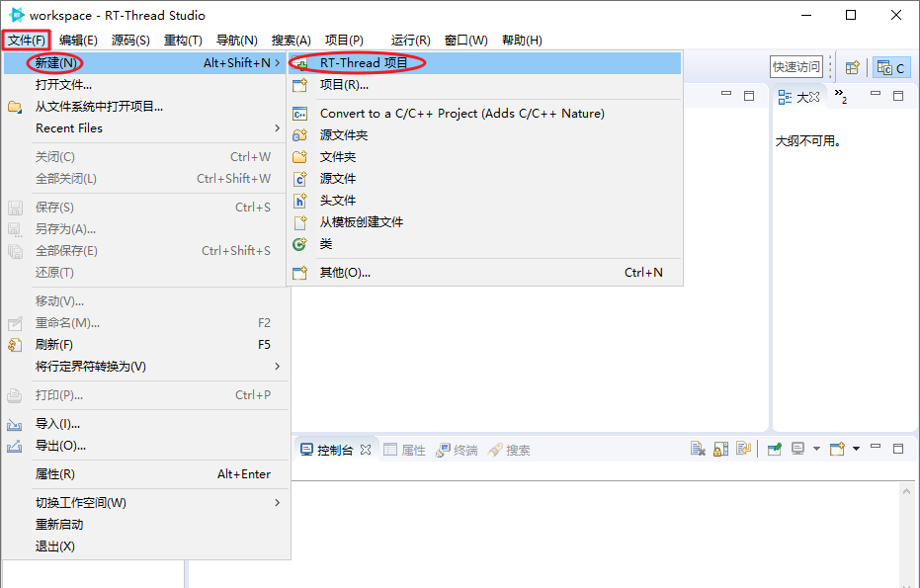This screenshot has height=588, width=920.
Task: Click the Open Perspective toolbar icon
Action: [853, 67]
